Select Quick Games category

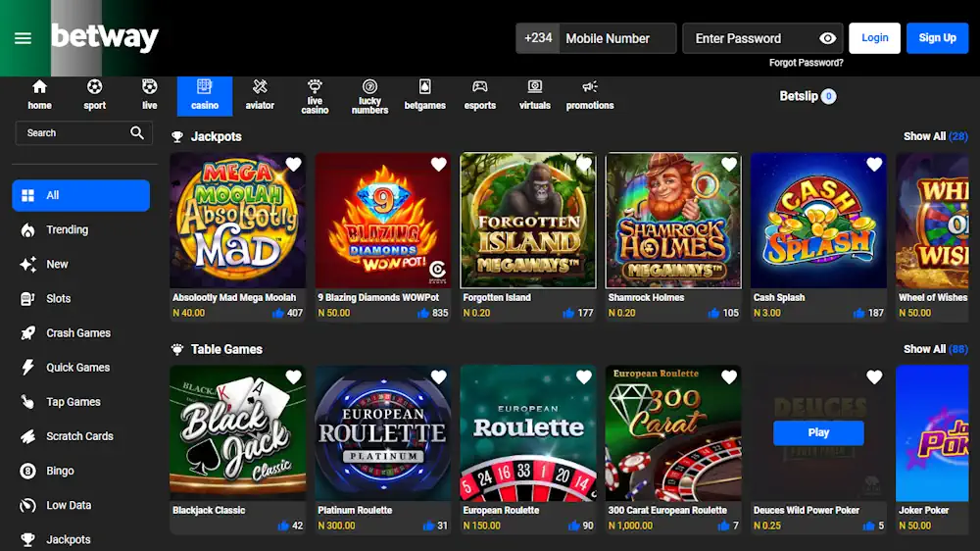[80, 367]
